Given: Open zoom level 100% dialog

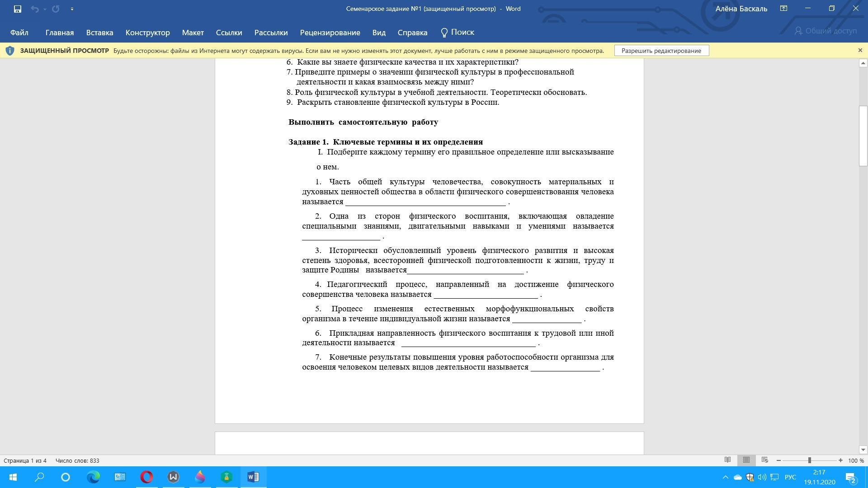Looking at the screenshot, I should pyautogui.click(x=856, y=460).
